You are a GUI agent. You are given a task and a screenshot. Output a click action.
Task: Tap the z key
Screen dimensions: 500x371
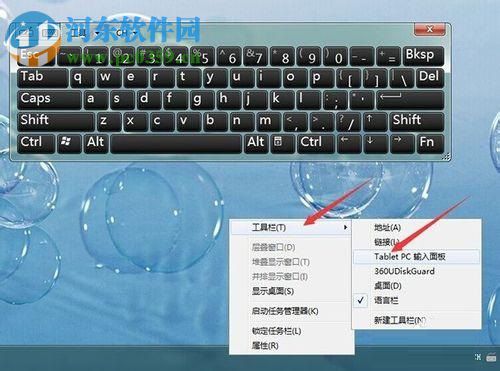pos(109,122)
